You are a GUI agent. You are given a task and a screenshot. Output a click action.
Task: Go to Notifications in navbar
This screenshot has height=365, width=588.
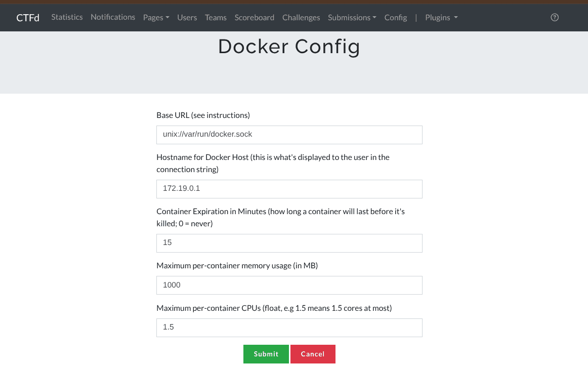pyautogui.click(x=113, y=17)
